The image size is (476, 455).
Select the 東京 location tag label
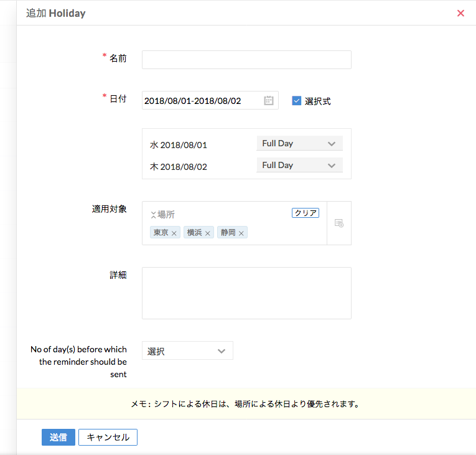click(x=161, y=233)
